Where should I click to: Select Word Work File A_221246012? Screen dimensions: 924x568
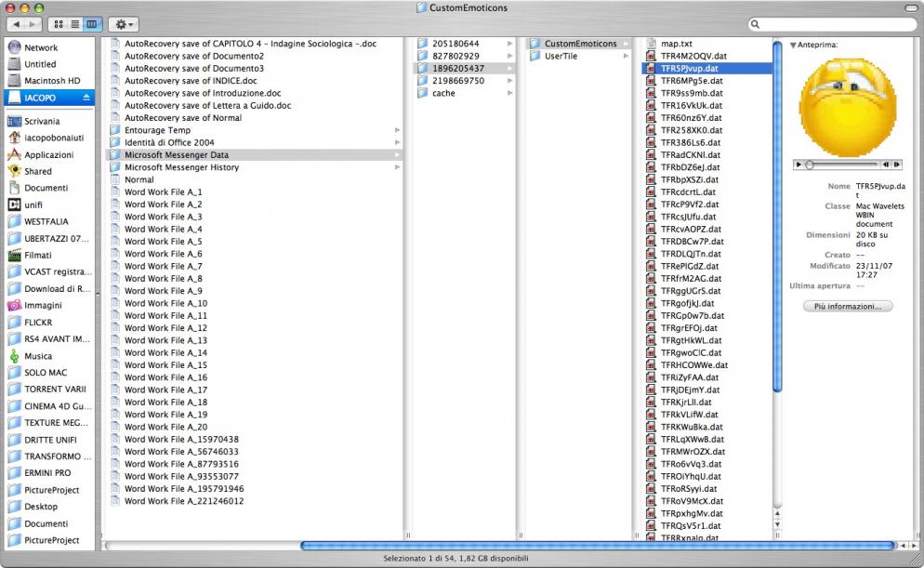pos(184,501)
